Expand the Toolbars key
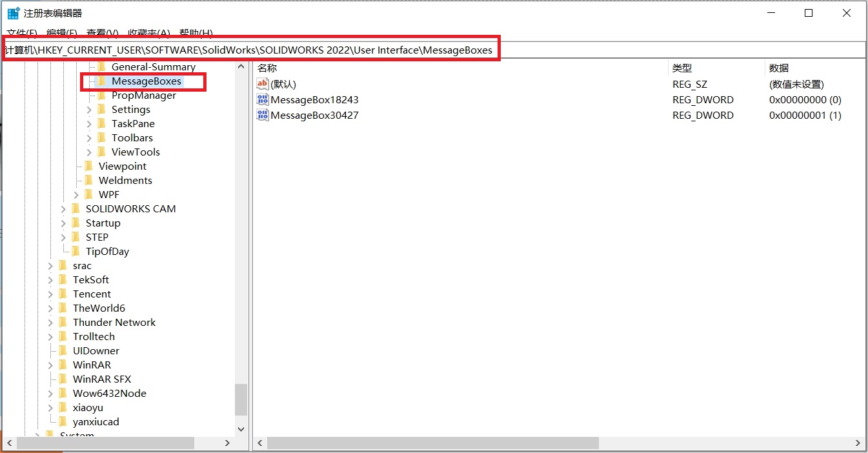Image resolution: width=868 pixels, height=453 pixels. coord(89,138)
